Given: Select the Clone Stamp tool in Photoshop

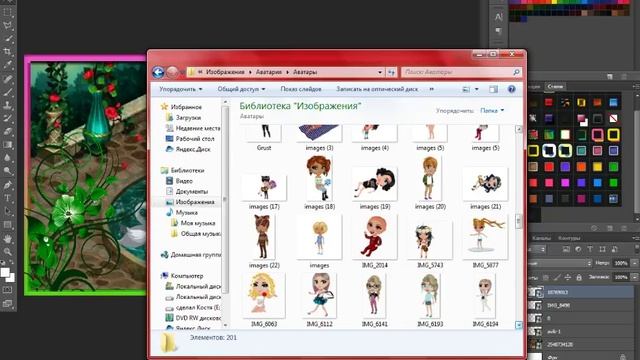Looking at the screenshot, I should click(x=8, y=105).
